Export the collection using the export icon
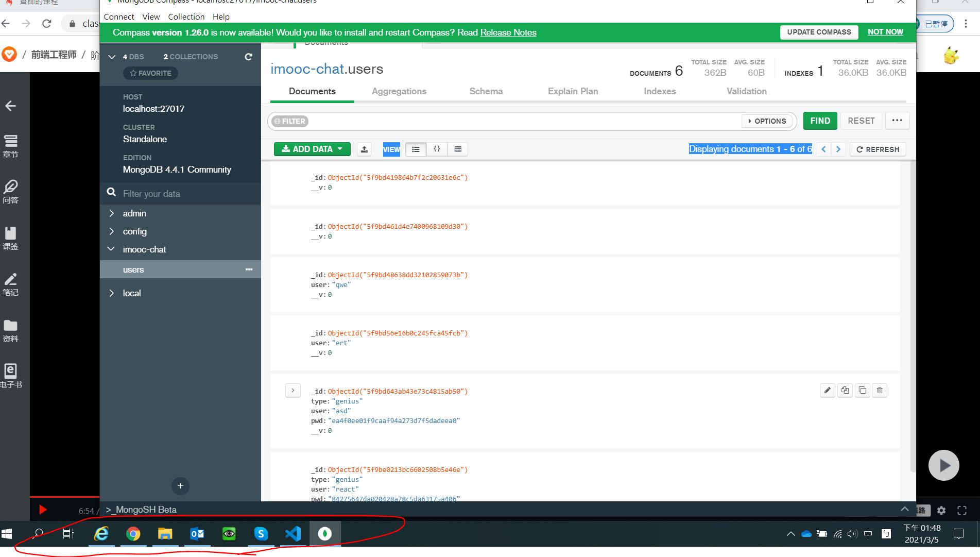The image size is (980, 557). click(364, 149)
